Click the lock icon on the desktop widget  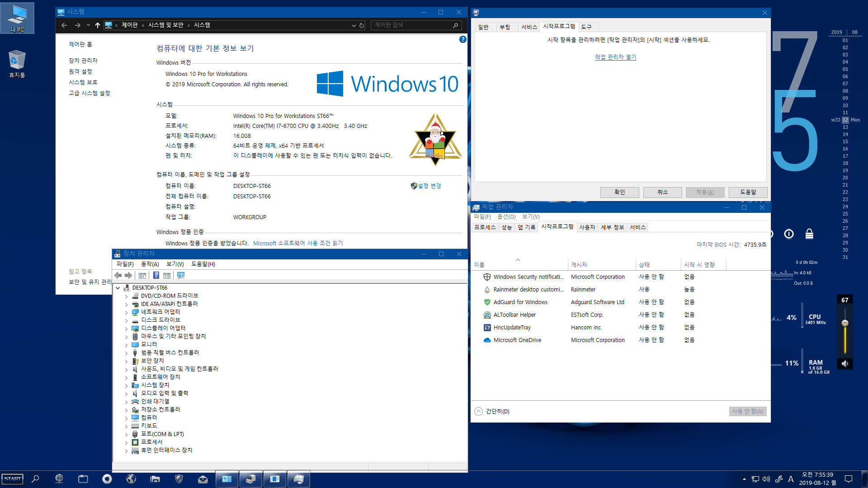coord(809,234)
